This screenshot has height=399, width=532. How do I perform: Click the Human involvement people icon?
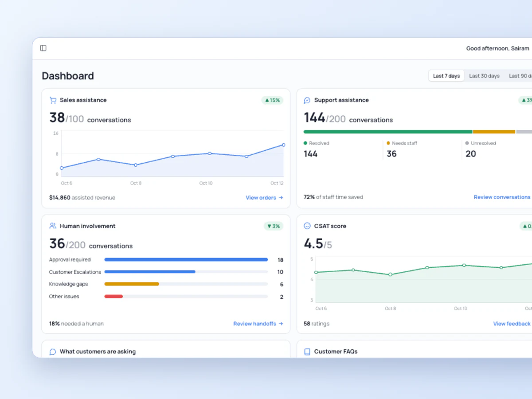tap(53, 226)
